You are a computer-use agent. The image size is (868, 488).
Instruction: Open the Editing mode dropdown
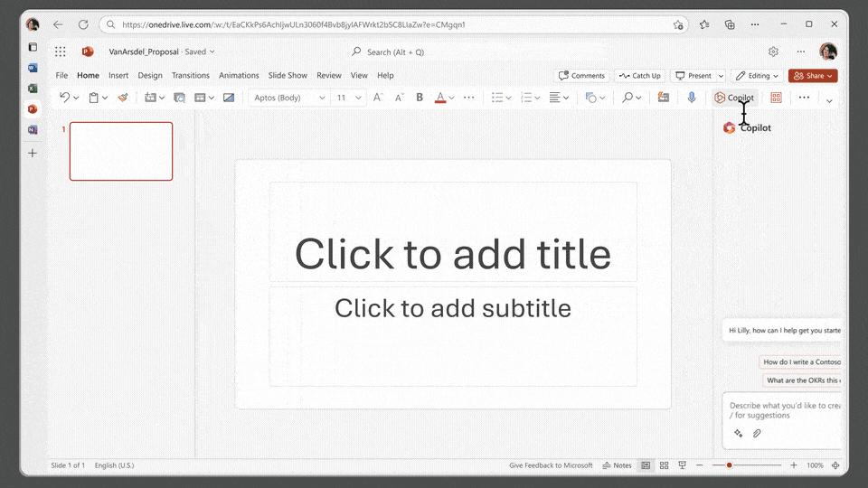[x=756, y=76]
